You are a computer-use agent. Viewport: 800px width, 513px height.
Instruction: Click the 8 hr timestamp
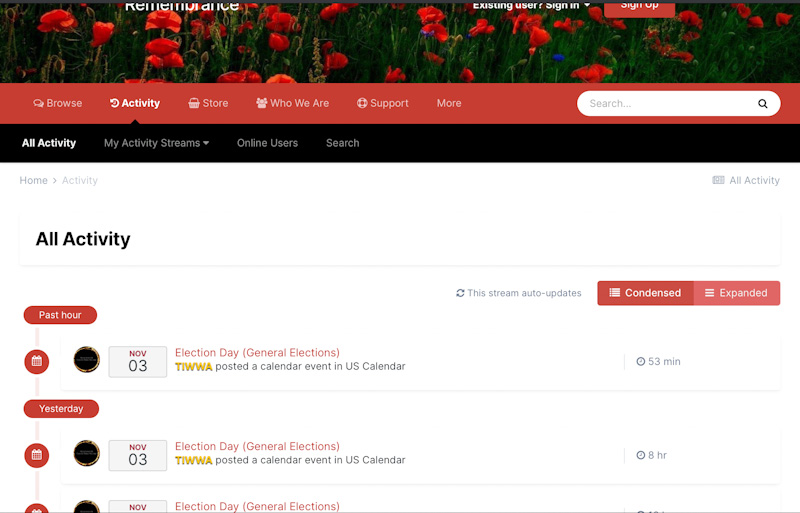[x=657, y=455]
